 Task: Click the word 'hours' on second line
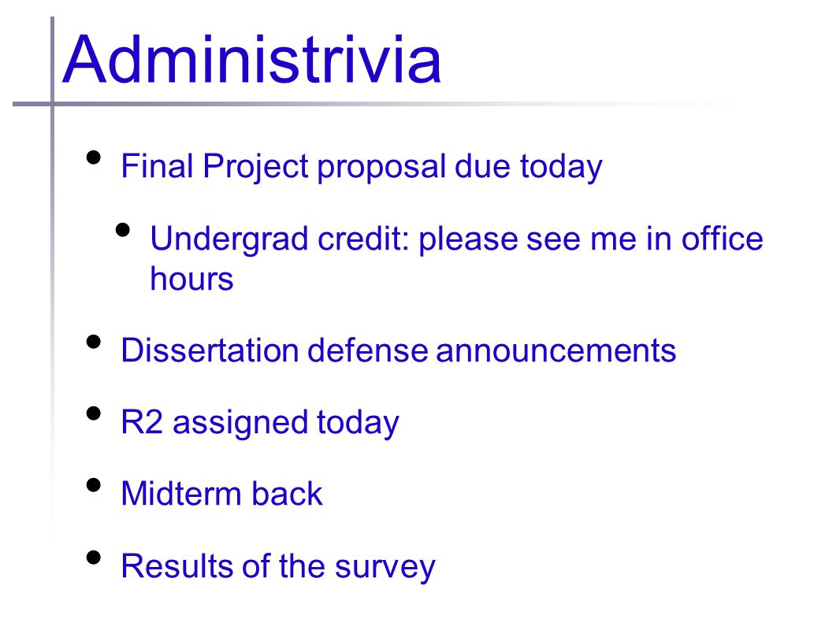click(x=191, y=279)
